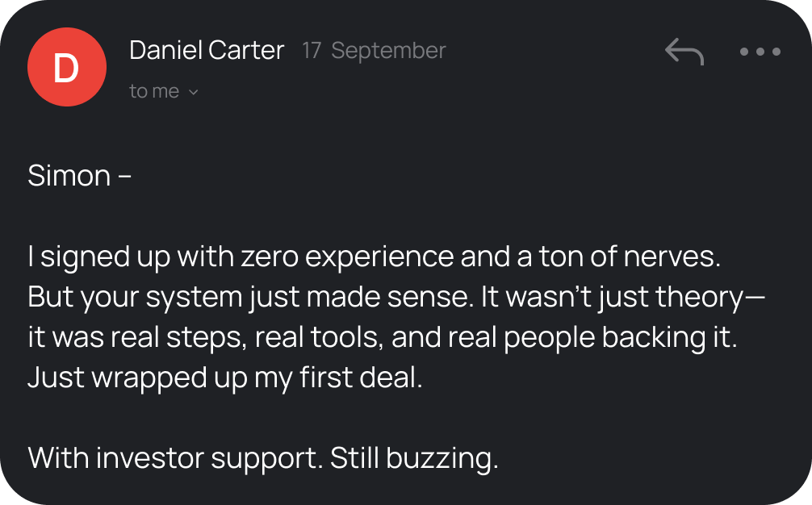
Task: Click the "17 September" email date
Action: coord(374,51)
